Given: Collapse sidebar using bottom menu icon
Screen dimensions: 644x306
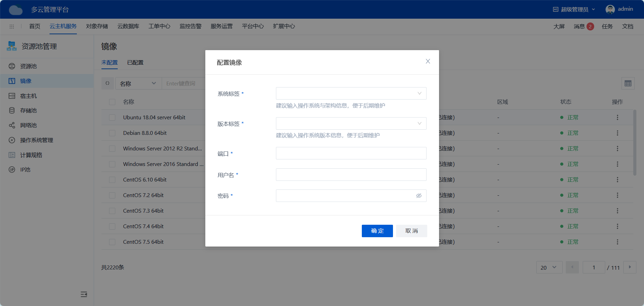Looking at the screenshot, I should coord(84,294).
